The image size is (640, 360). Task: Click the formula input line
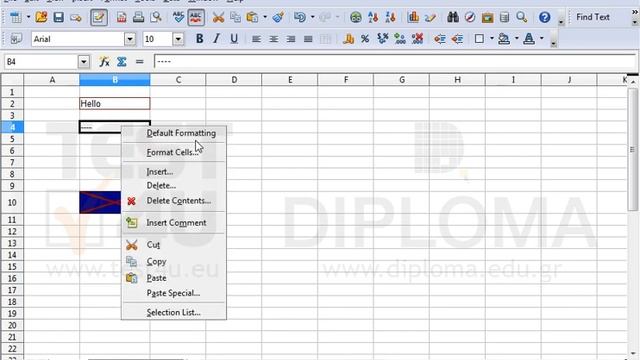point(395,62)
